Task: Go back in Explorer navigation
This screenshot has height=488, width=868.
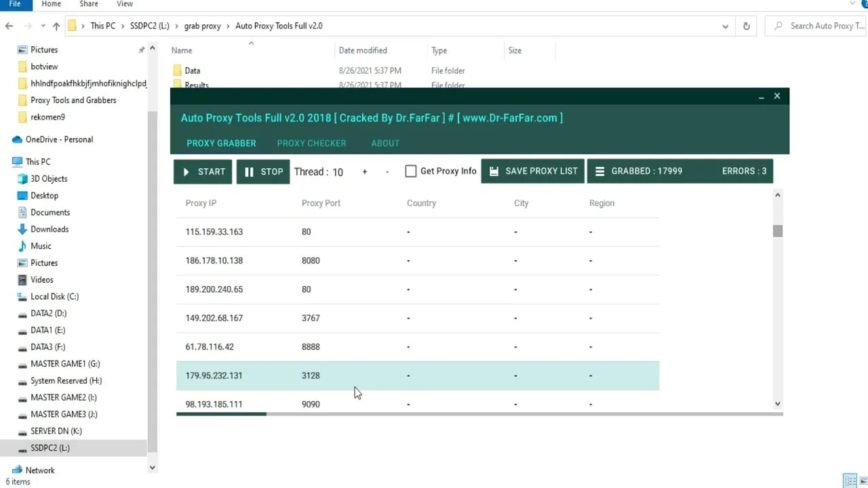Action: 9,26
